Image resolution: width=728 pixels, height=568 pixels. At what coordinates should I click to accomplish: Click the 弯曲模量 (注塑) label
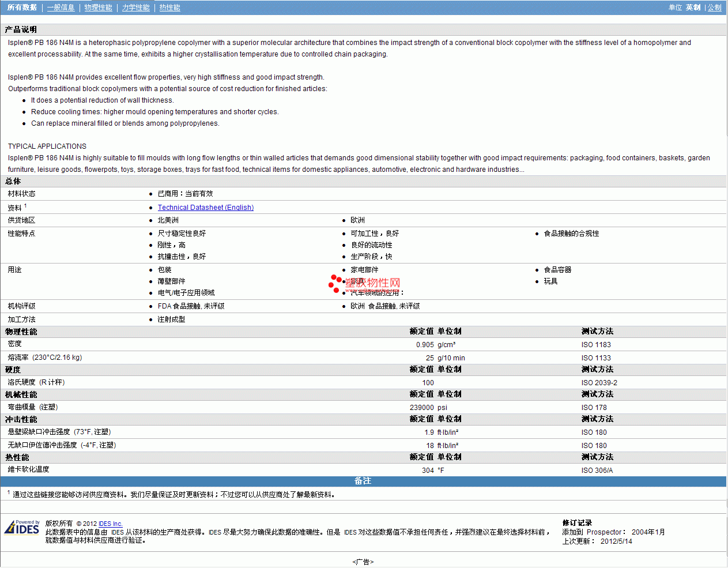33,407
